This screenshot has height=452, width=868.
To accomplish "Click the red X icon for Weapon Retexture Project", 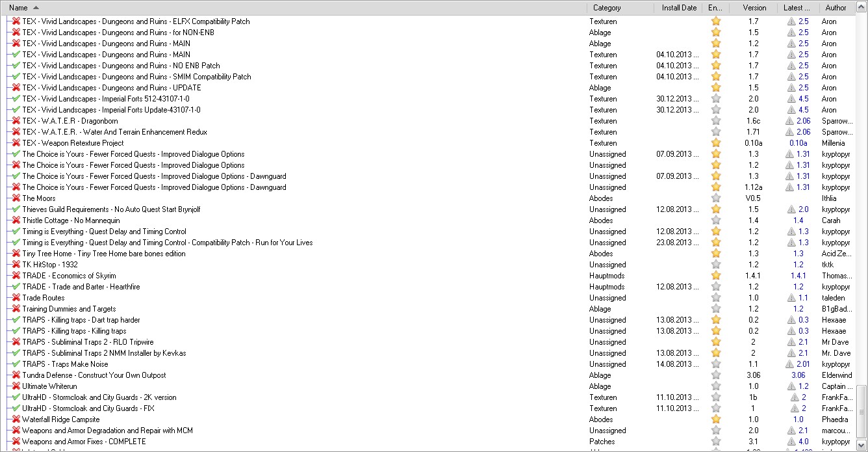I will coord(16,143).
